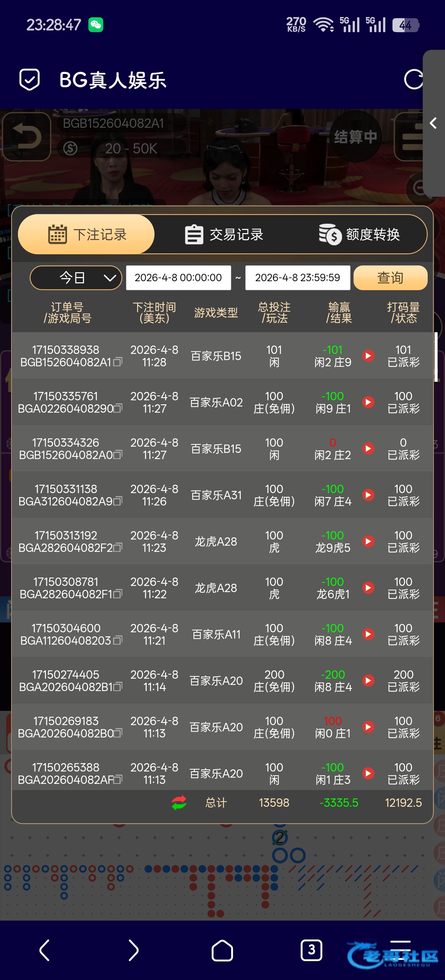Screen dimensions: 445x980
Task: Copy game number BGA282604082F1 via copy icon
Action: point(118,594)
